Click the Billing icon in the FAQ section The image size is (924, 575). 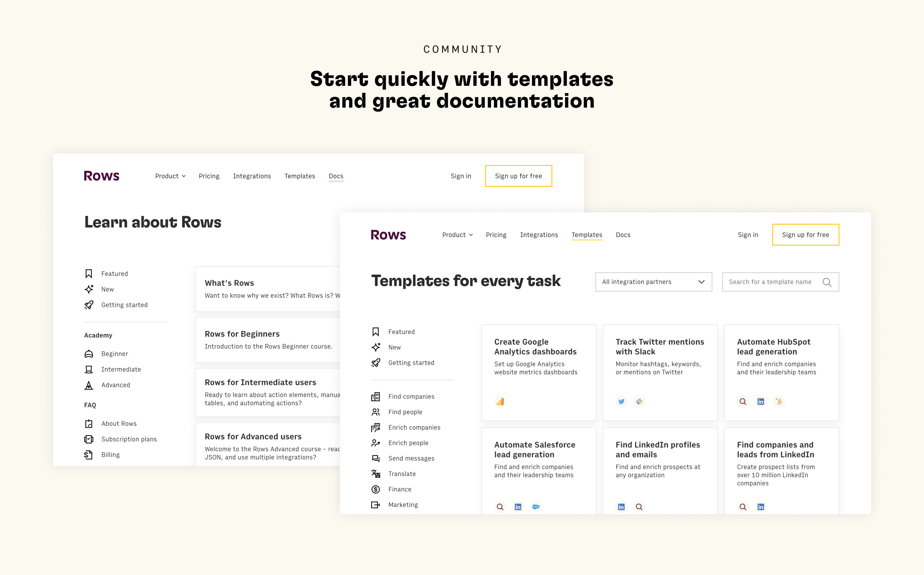(x=88, y=455)
